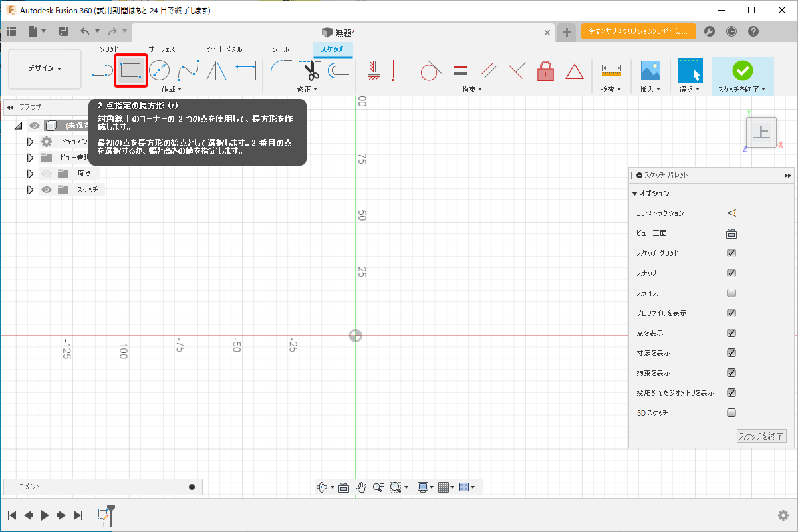This screenshot has width=798, height=532.
Task: Apply the perpendicular constraint
Action: [x=517, y=70]
